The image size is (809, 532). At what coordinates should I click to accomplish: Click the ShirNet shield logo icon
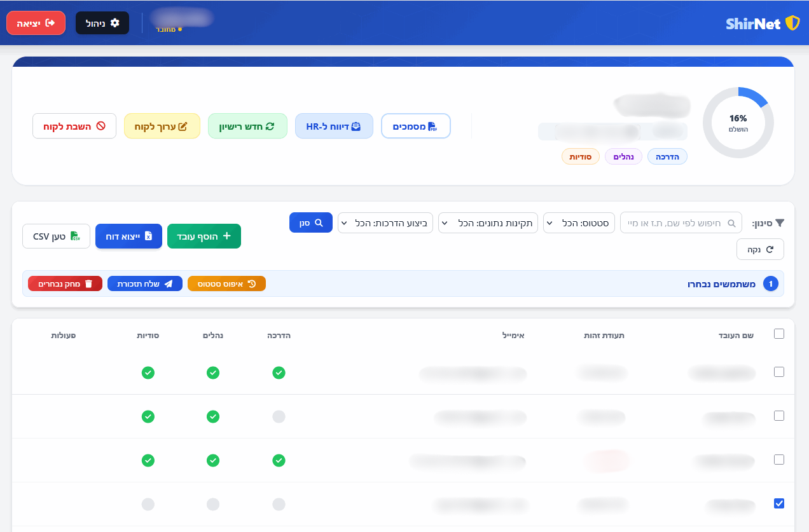[792, 24]
